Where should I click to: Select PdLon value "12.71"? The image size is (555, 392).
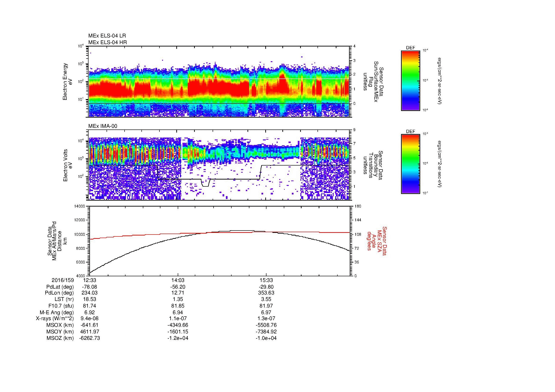click(178, 293)
